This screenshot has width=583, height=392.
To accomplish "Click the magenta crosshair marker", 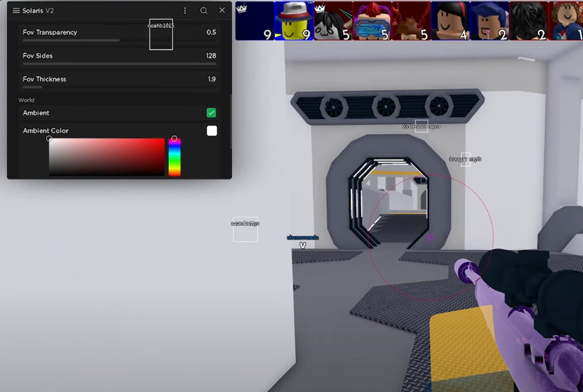I will [431, 237].
